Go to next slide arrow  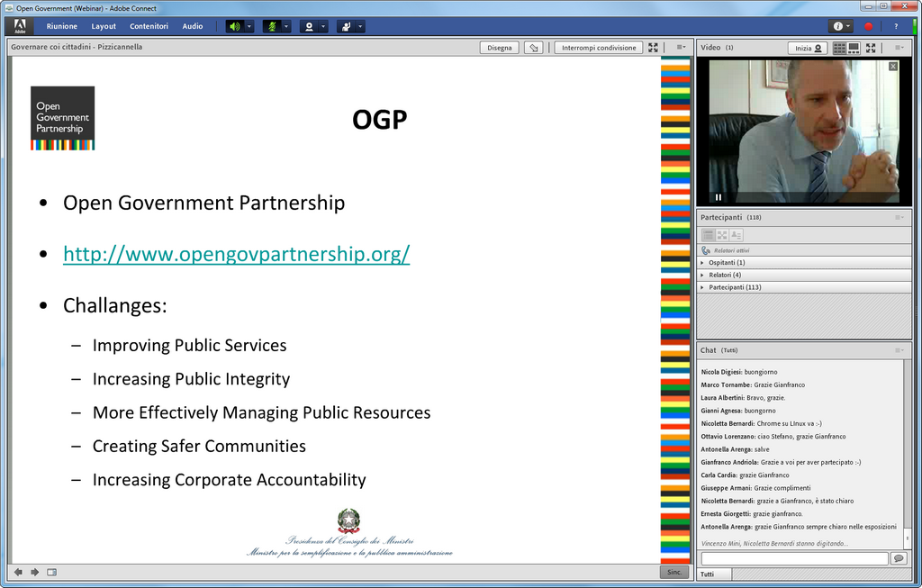pyautogui.click(x=35, y=572)
